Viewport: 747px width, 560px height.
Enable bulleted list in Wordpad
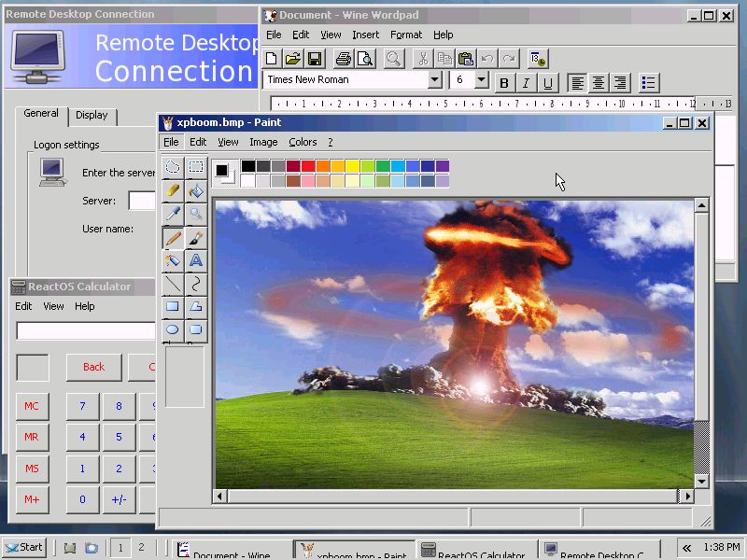coord(649,82)
